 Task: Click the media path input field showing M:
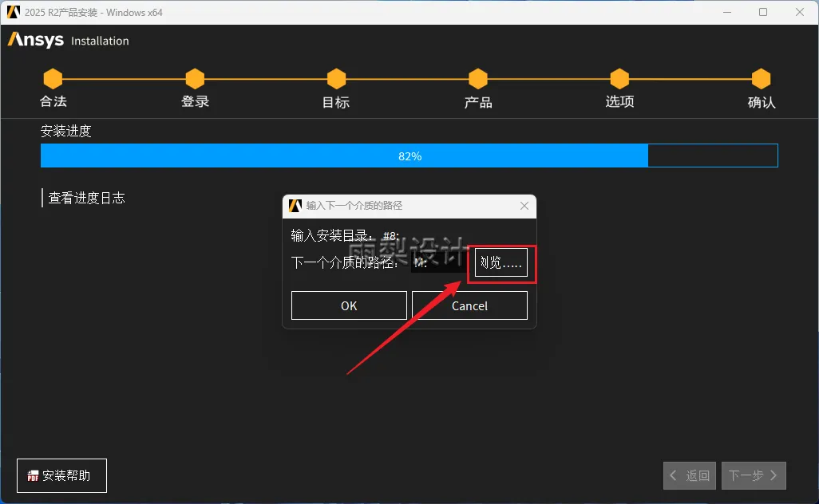(x=437, y=262)
